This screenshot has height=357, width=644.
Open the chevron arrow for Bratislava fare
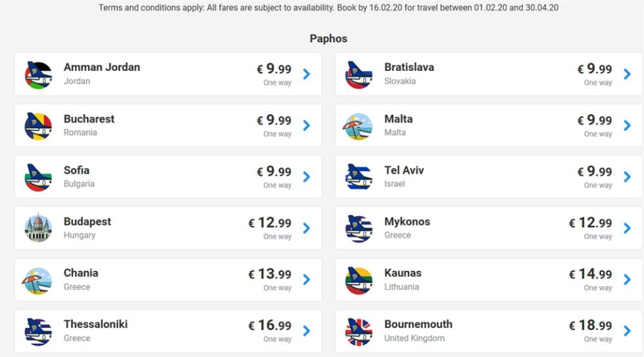click(x=627, y=74)
